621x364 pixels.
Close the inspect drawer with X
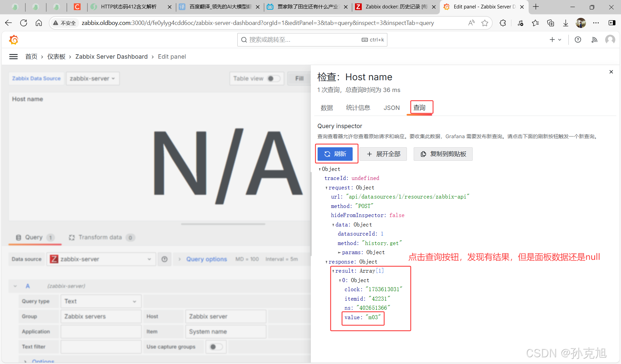point(611,72)
